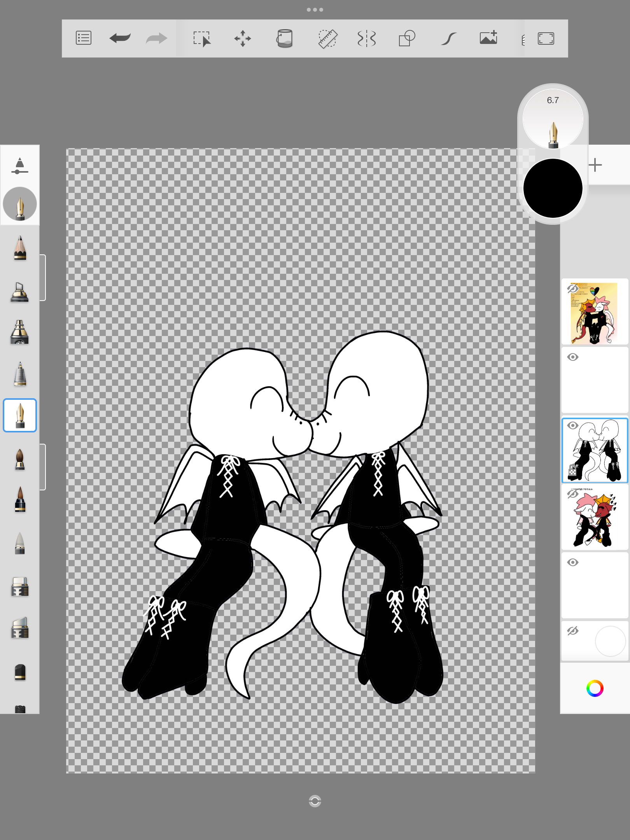Show the hidden yellow colored top layer

(572, 289)
